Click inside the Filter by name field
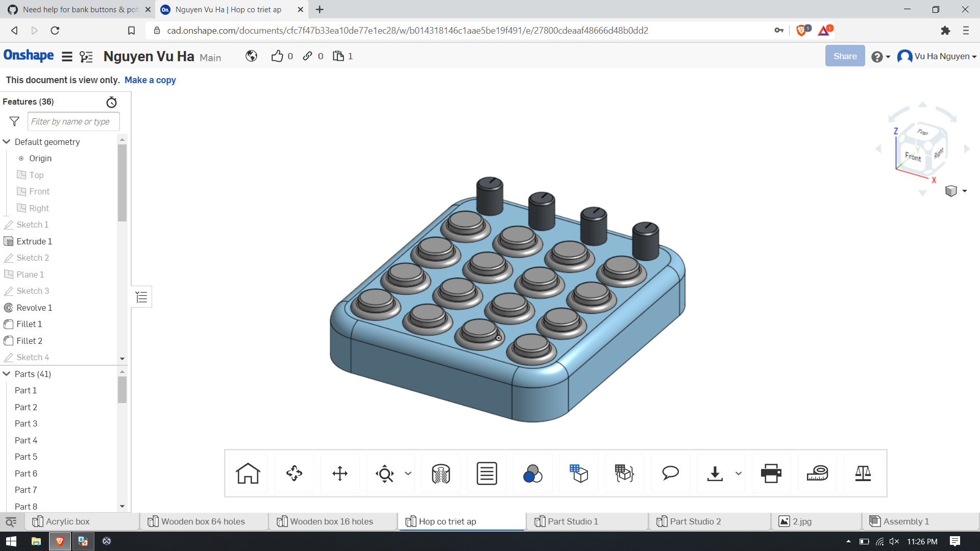 [73, 121]
